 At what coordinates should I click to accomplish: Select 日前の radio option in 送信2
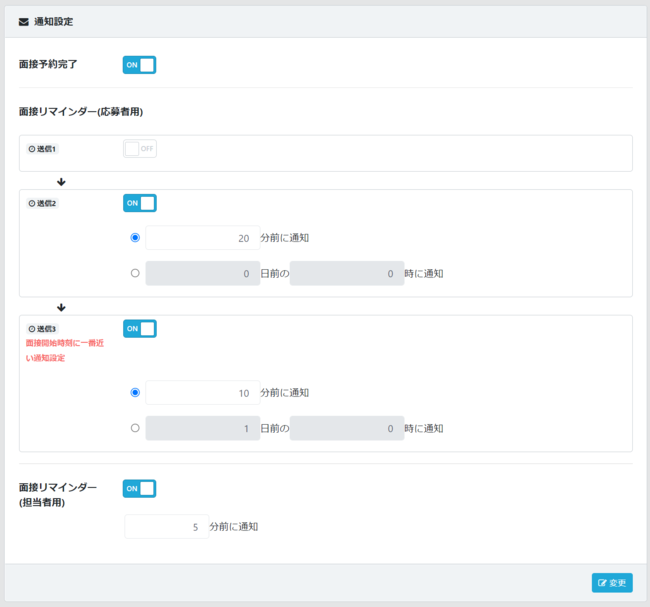(135, 273)
